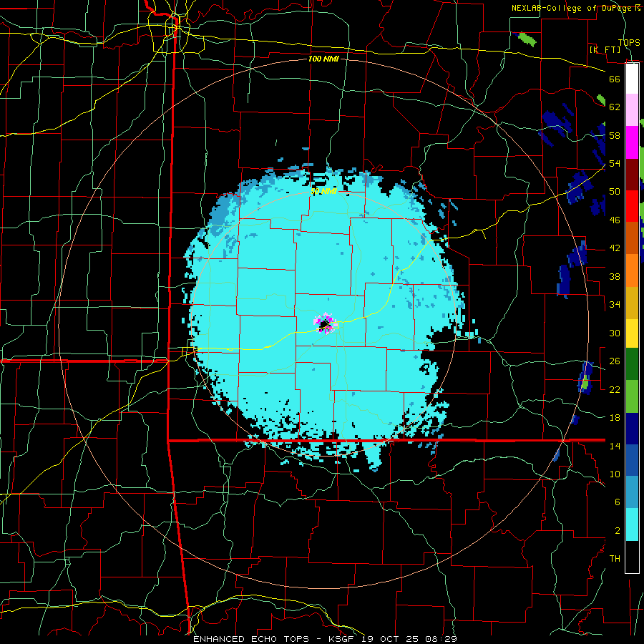Click the gold 34 kft legend swatch
Screen dimensions: 644x644
tap(632, 303)
